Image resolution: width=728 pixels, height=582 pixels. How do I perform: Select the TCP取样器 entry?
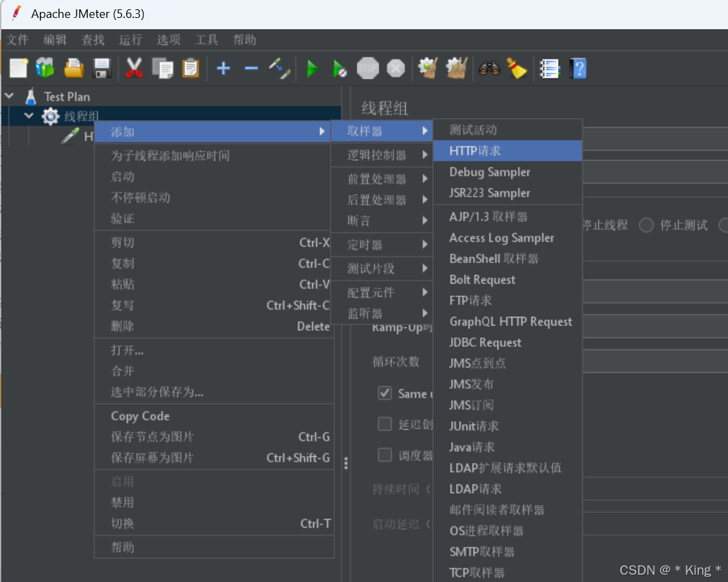click(x=507, y=573)
